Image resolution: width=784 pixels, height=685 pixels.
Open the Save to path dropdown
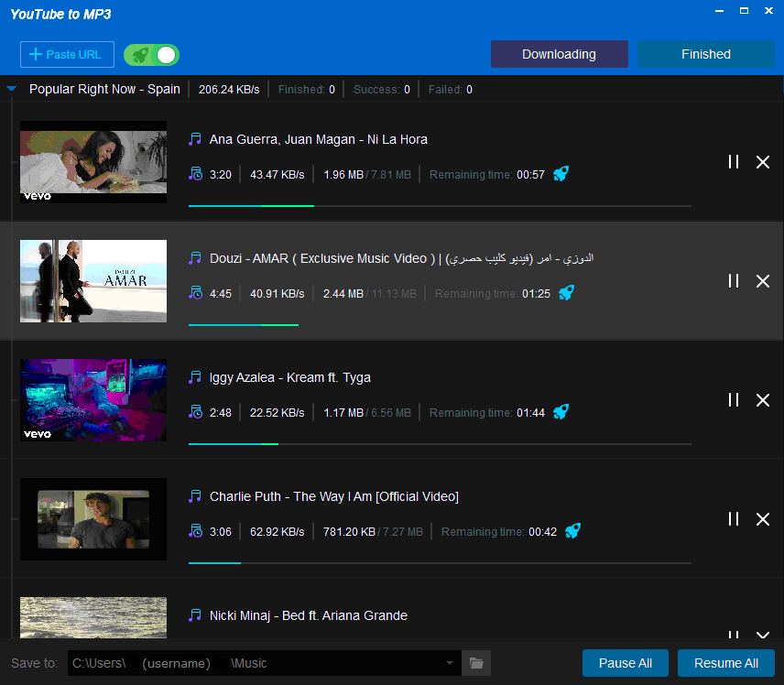449,663
